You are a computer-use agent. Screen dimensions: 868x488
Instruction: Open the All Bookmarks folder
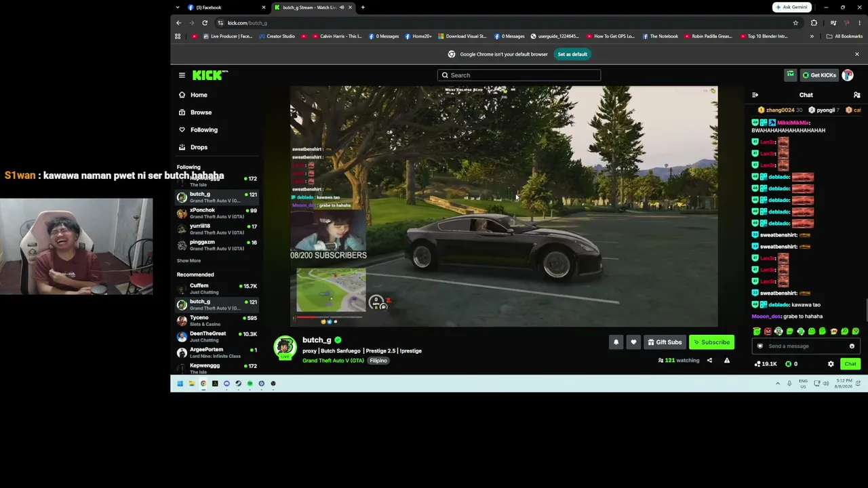[844, 37]
